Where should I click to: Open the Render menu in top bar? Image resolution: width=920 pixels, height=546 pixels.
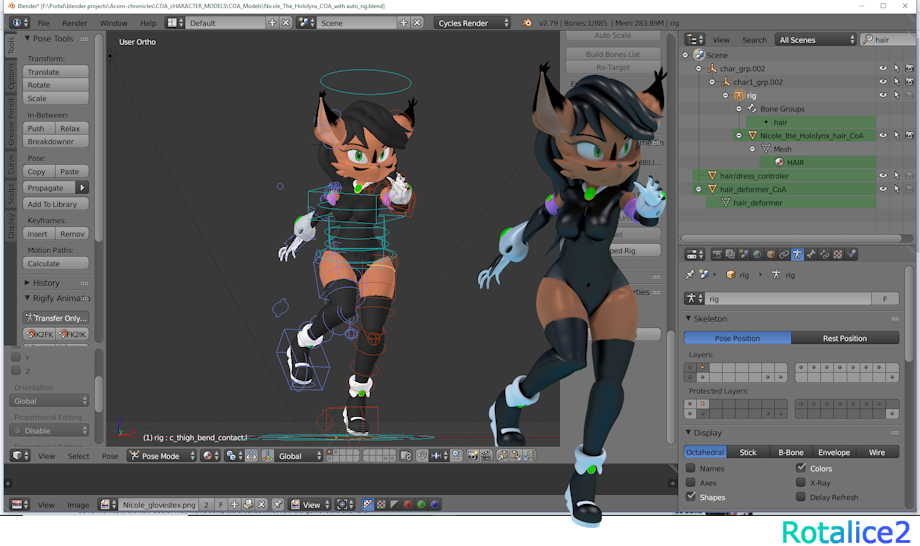coord(75,23)
